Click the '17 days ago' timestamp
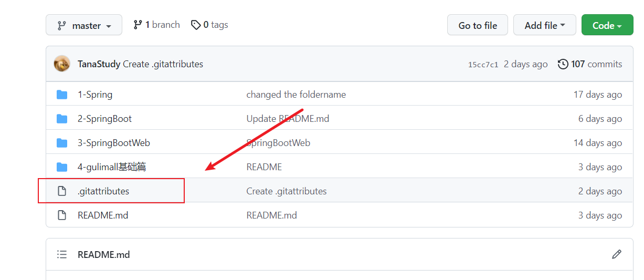This screenshot has height=280, width=644. pos(598,95)
